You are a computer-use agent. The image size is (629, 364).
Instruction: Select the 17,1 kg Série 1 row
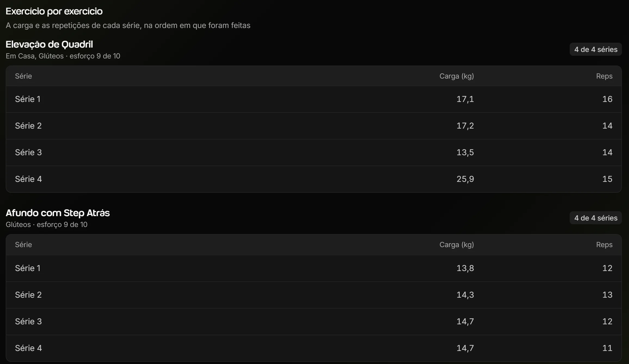[314, 99]
